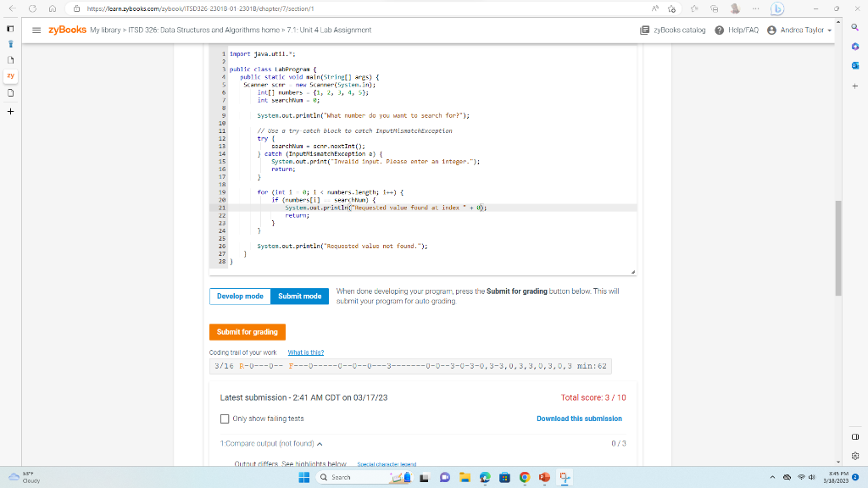Open the zyBooks hamburger navigation menu

(35, 28)
